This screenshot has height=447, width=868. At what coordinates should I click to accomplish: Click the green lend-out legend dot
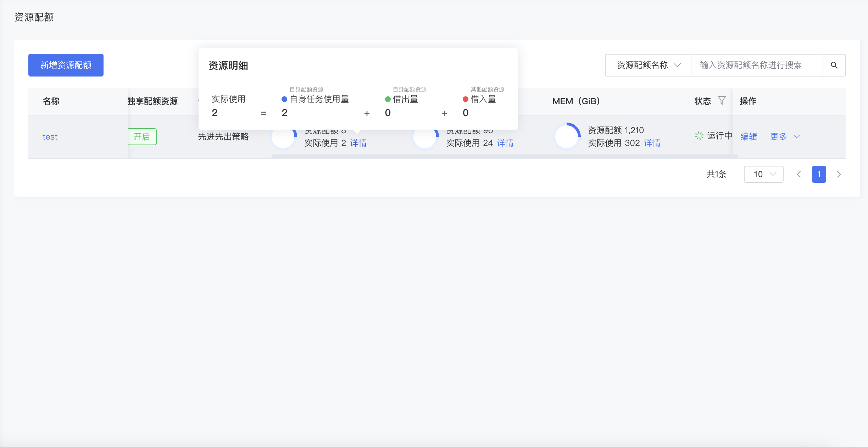coord(388,99)
